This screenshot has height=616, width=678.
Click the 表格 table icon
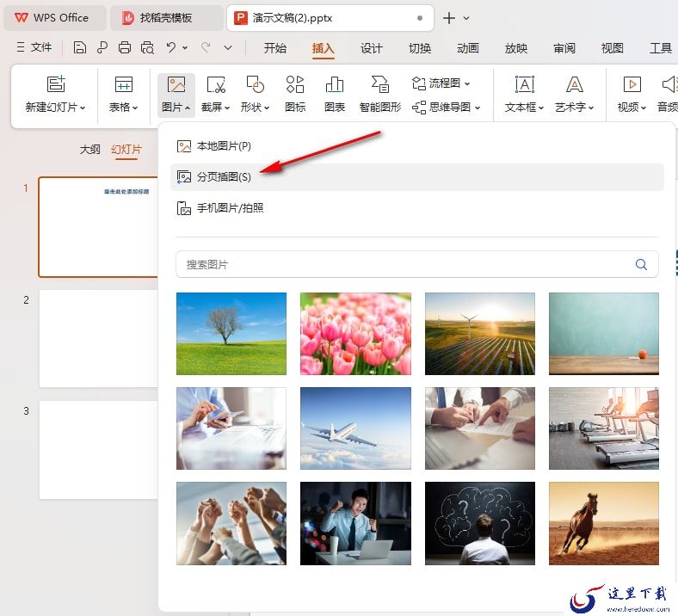124,83
